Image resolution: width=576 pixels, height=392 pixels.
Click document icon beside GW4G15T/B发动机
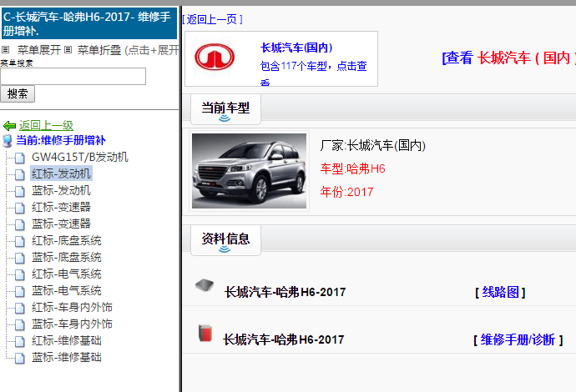pos(20,158)
